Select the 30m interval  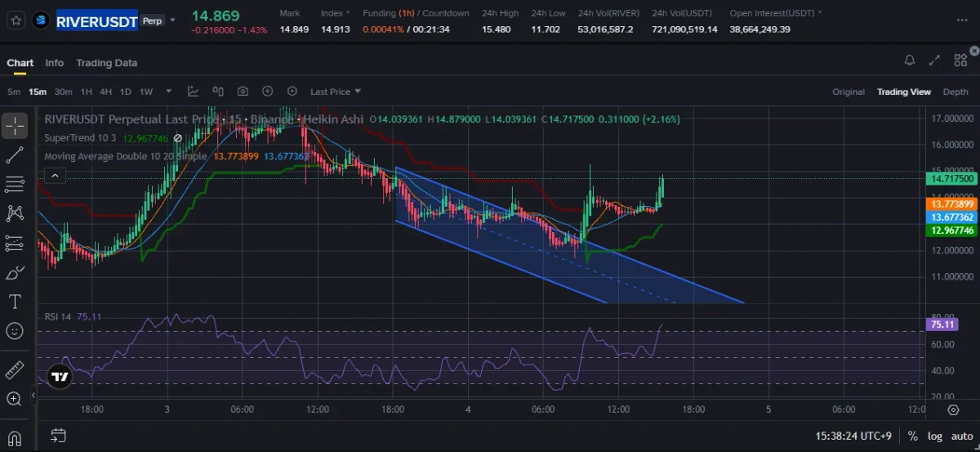click(63, 92)
